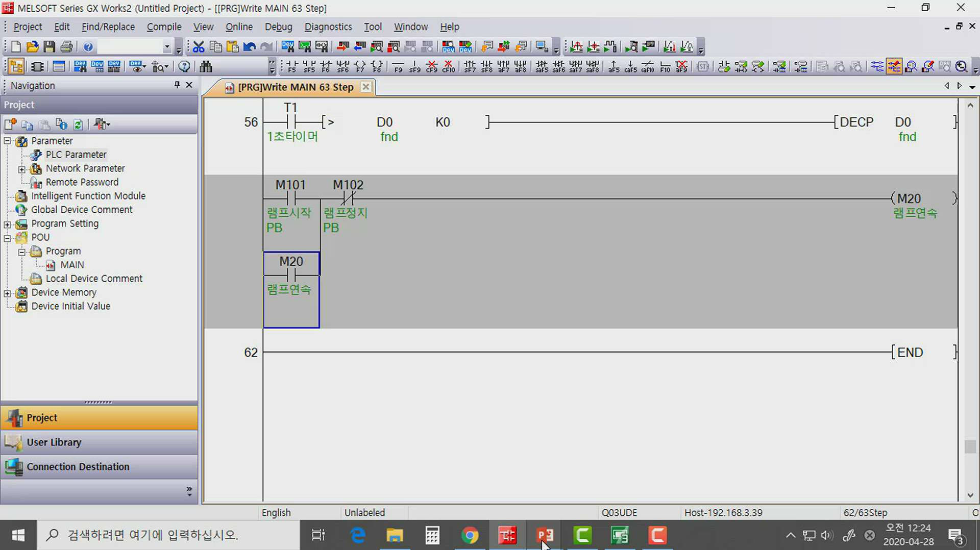Viewport: 980px width, 550px height.
Task: Click the zoom magnifier icon in ladder toolbar
Action: [962, 67]
